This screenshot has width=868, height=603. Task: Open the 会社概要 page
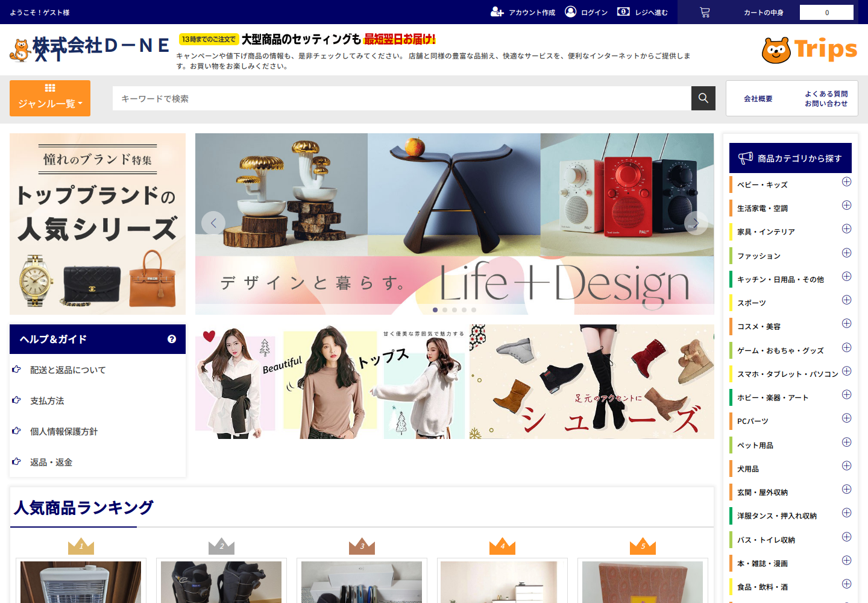click(758, 99)
